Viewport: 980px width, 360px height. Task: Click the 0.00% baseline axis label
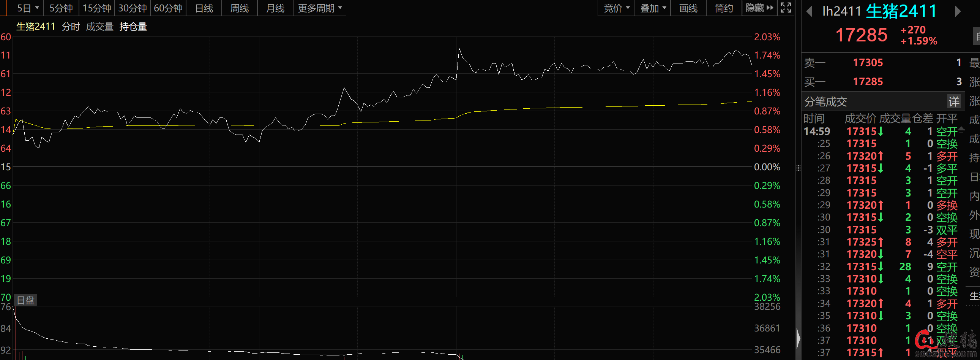coord(767,167)
